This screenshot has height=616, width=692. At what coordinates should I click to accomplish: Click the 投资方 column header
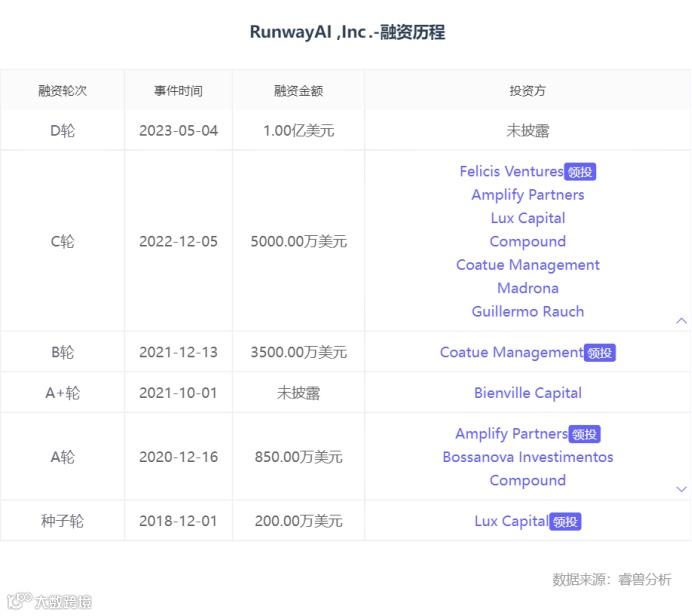(527, 91)
